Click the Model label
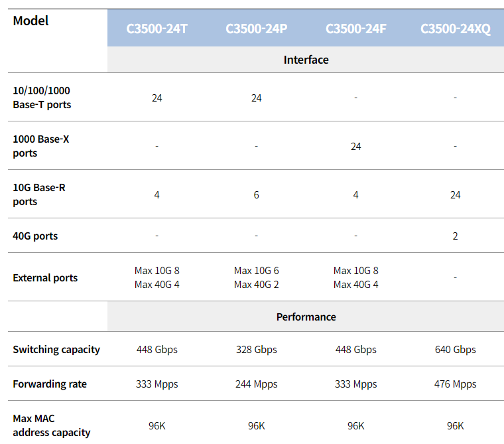The width and height of the screenshot is (504, 444). click(x=31, y=21)
